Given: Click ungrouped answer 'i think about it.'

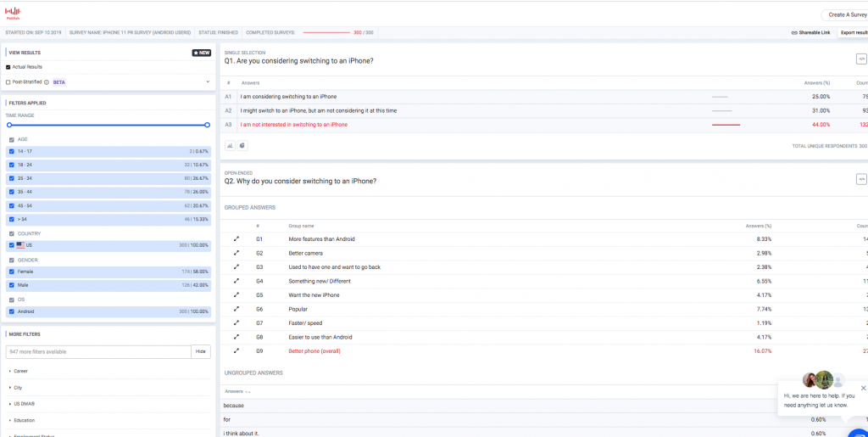Looking at the screenshot, I should point(242,434).
